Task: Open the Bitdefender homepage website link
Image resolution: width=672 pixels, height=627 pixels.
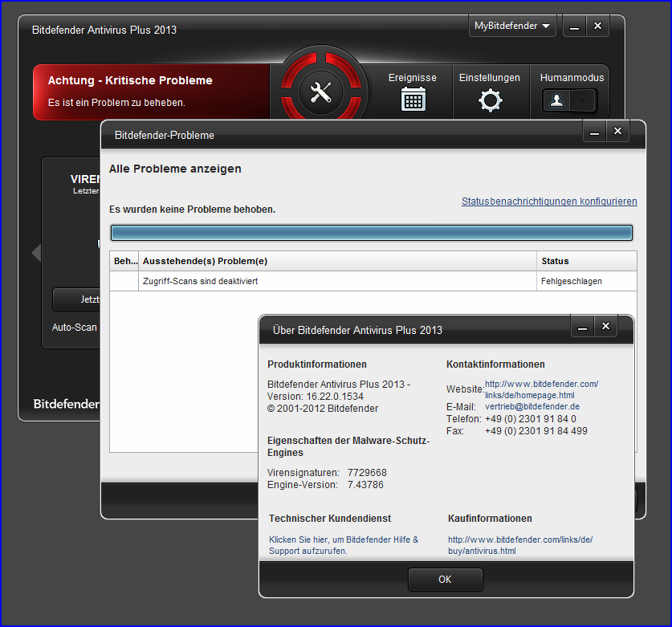Action: click(541, 389)
